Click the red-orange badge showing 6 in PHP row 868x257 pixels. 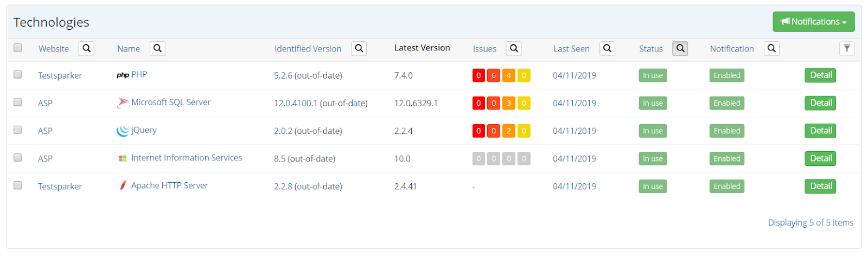point(494,75)
